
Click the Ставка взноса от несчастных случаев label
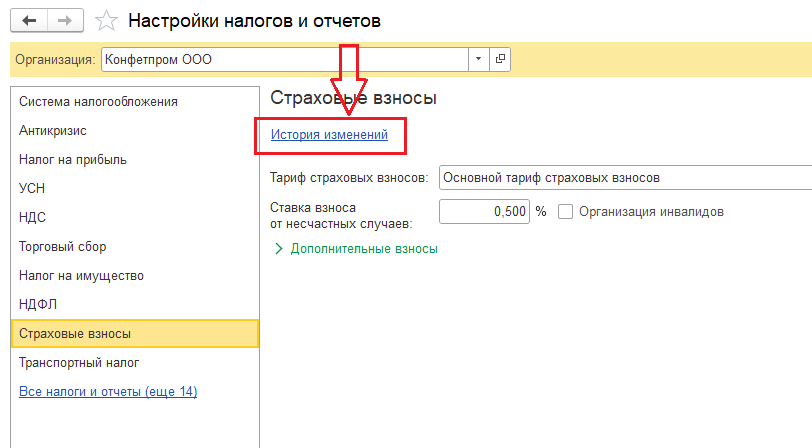[341, 215]
